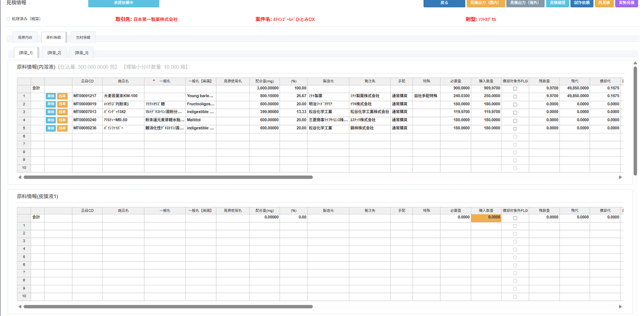644x316 pixels.
Task: Select the 原料情報 tab
Action: [54, 37]
